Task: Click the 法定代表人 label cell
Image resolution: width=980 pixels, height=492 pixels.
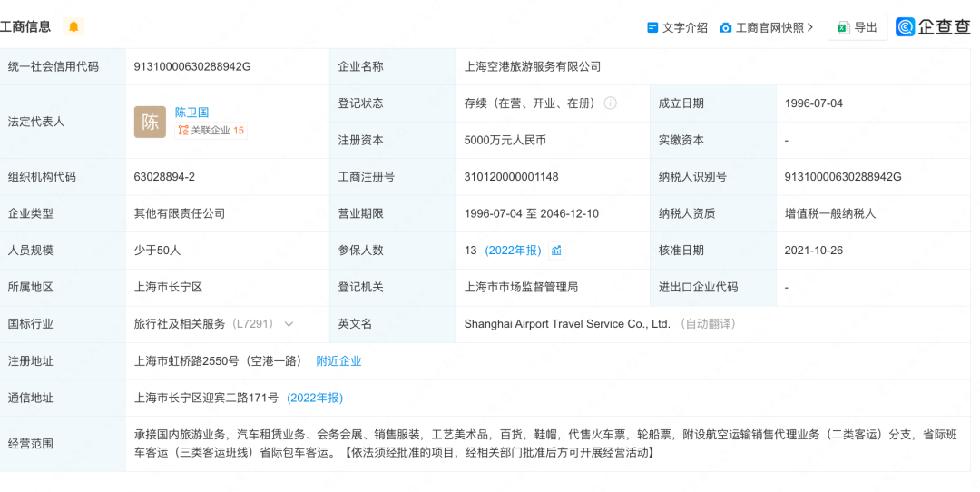Action: pos(63,122)
